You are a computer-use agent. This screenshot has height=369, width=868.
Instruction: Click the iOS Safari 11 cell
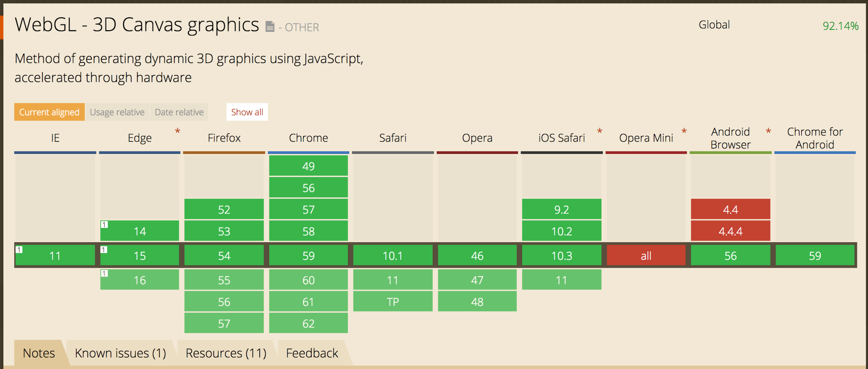click(x=561, y=280)
